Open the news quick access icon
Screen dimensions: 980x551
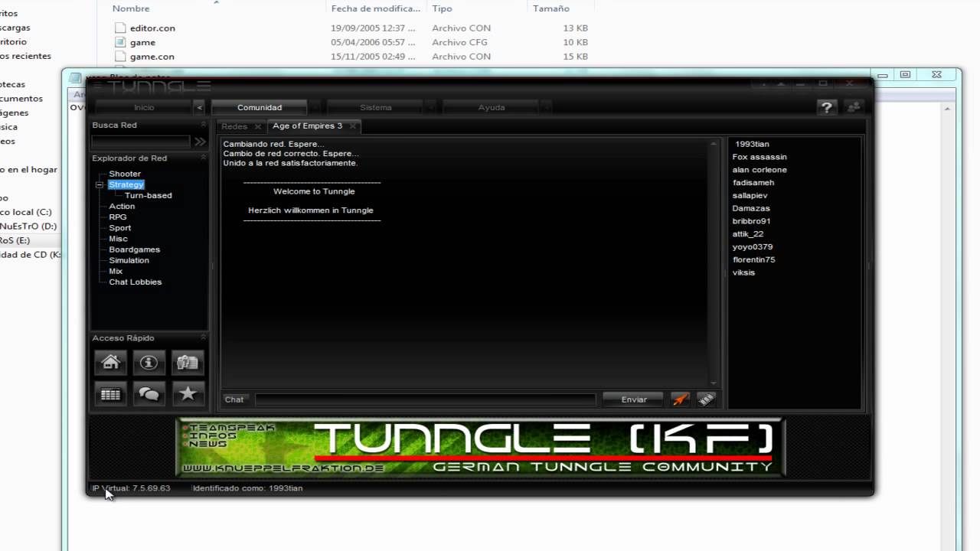click(188, 362)
